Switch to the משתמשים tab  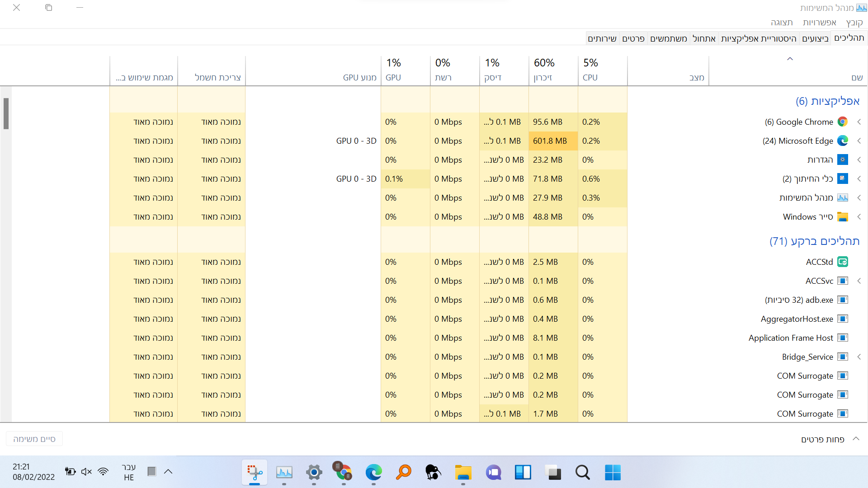[x=668, y=39]
